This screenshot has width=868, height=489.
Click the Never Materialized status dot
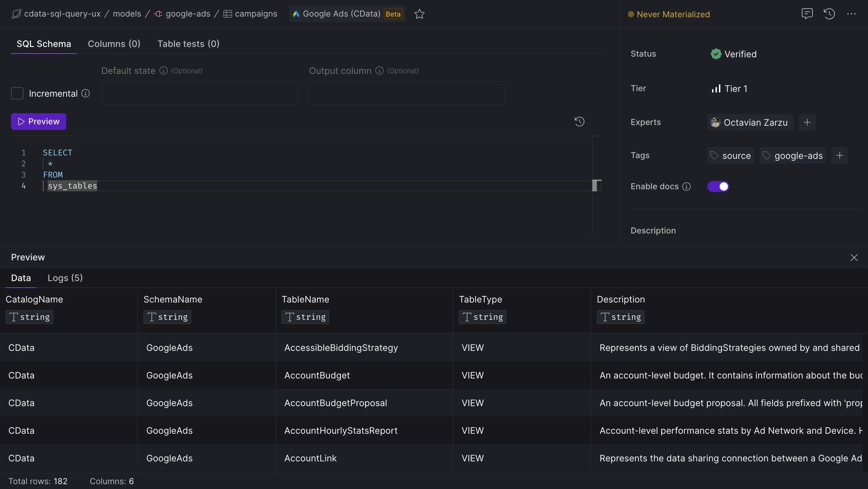pyautogui.click(x=631, y=14)
